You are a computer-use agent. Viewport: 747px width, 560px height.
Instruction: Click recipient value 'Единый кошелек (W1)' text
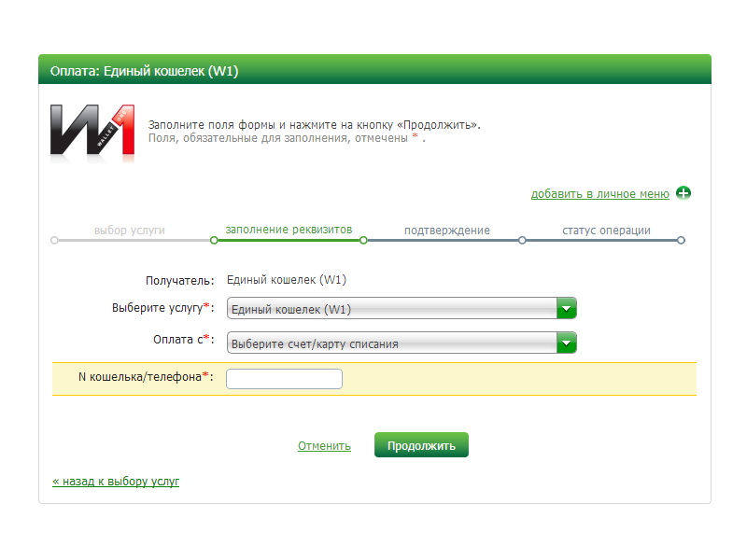tap(287, 279)
